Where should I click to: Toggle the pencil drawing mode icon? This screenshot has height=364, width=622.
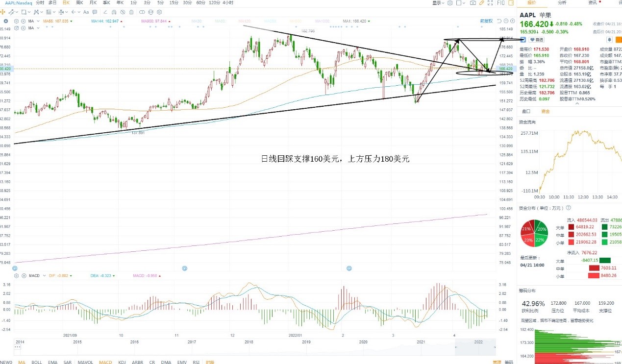[x=482, y=3]
